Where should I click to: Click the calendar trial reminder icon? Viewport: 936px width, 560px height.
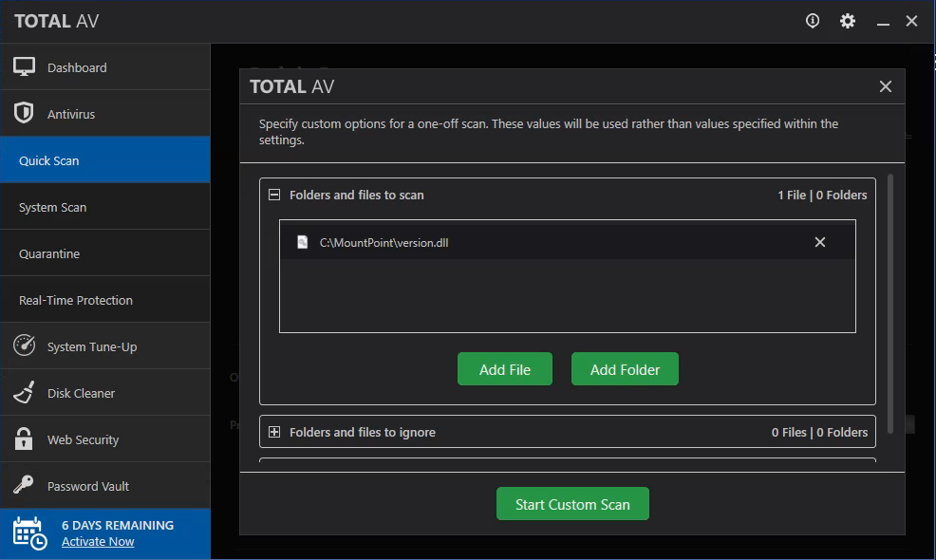click(29, 533)
